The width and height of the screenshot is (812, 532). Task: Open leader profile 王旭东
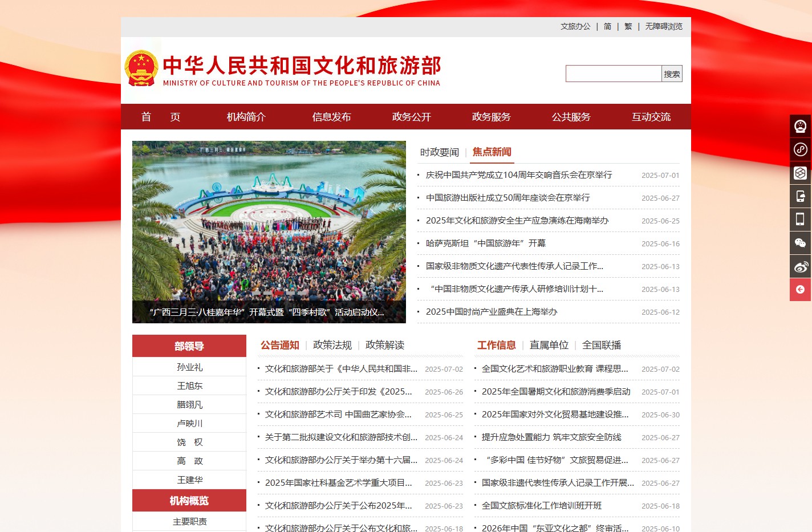189,386
